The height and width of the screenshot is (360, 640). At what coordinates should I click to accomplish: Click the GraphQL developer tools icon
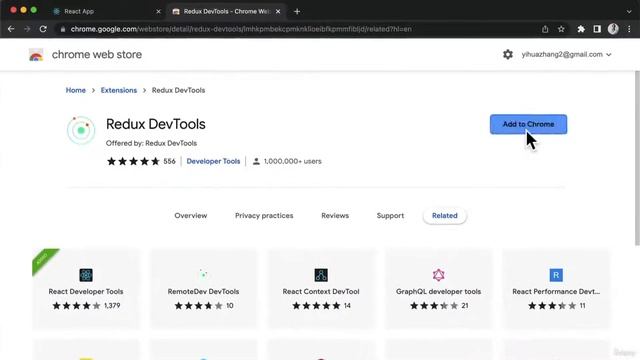tap(438, 275)
